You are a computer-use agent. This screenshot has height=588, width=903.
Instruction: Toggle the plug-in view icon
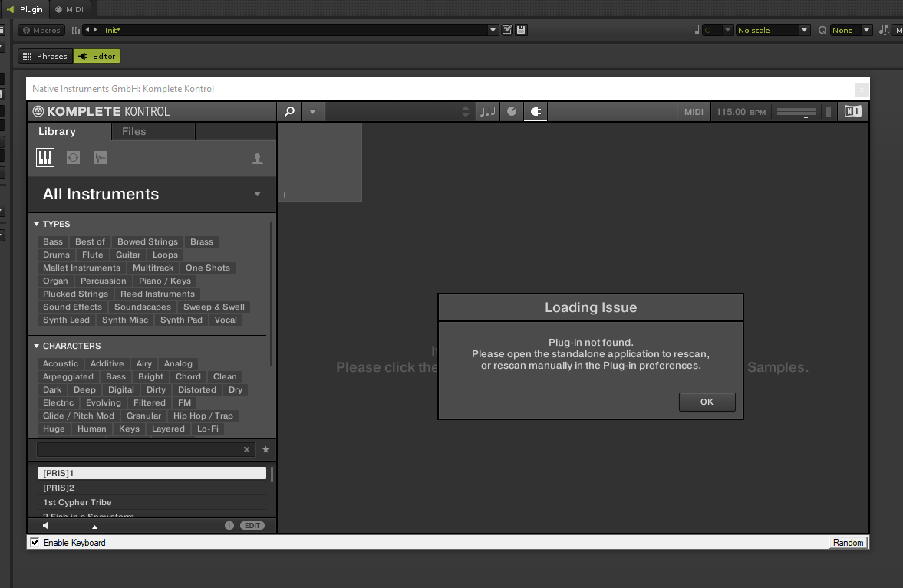pos(536,112)
